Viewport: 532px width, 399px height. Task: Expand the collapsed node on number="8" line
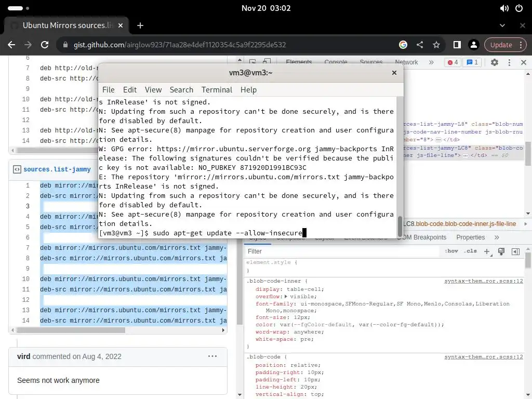pos(438,139)
